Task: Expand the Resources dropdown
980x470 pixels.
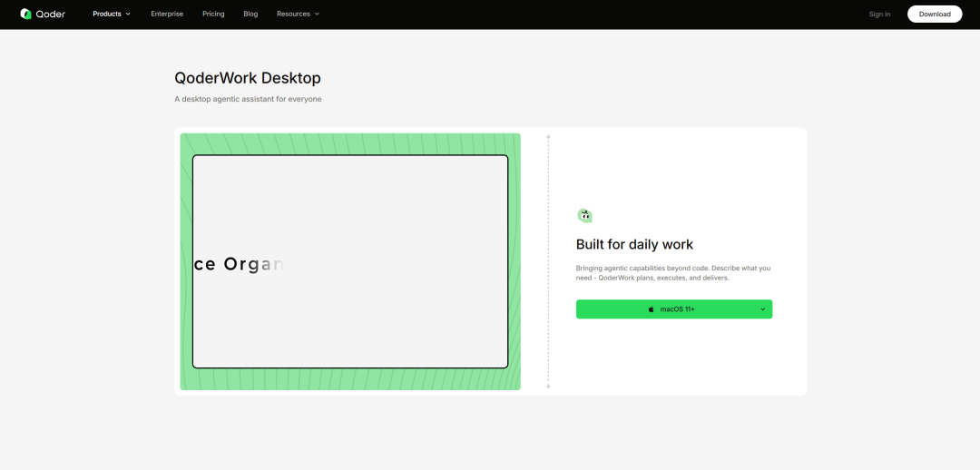Action: (x=299, y=14)
